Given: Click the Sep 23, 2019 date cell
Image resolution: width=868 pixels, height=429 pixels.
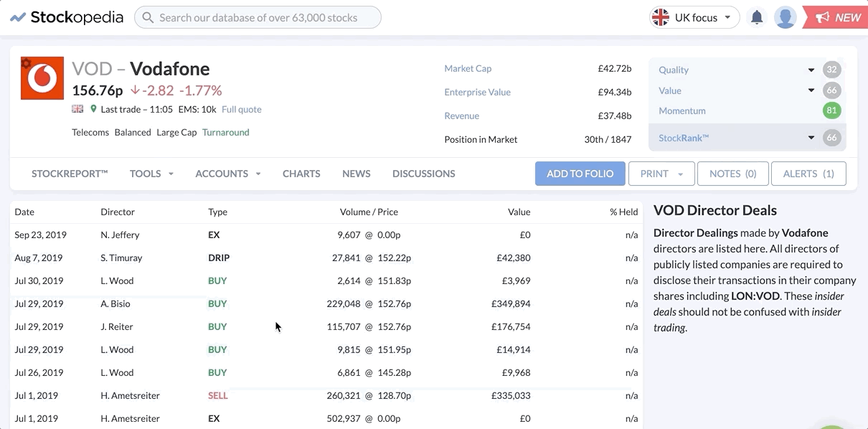Looking at the screenshot, I should 39,235.
